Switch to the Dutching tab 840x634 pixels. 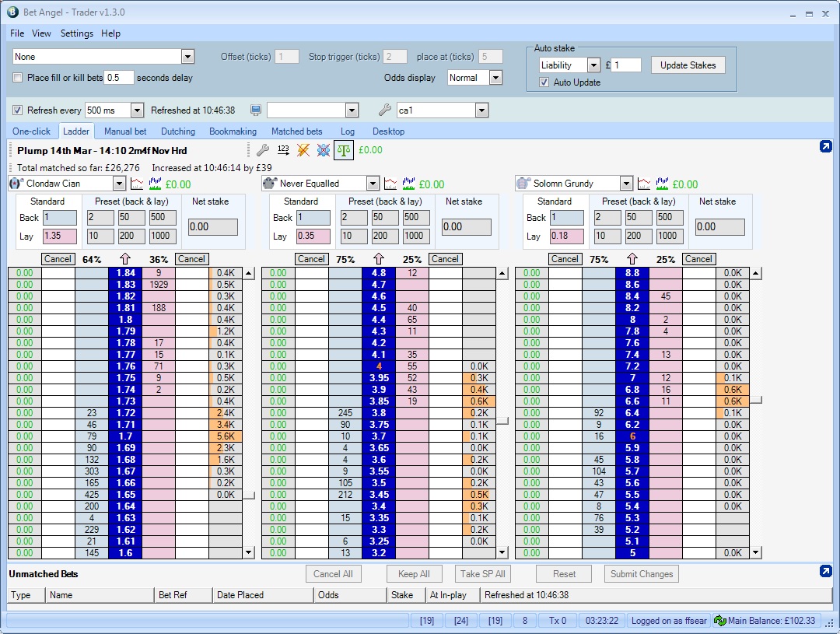coord(178,131)
